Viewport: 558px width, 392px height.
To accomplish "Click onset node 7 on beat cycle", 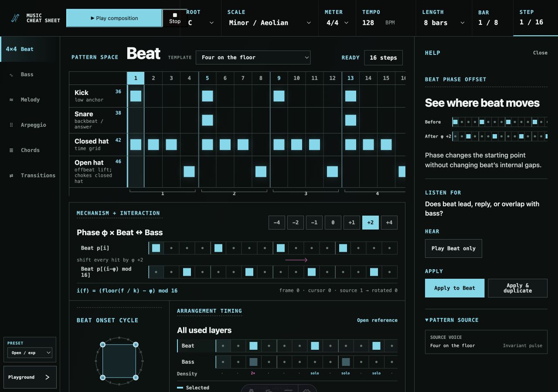I will [136, 378].
